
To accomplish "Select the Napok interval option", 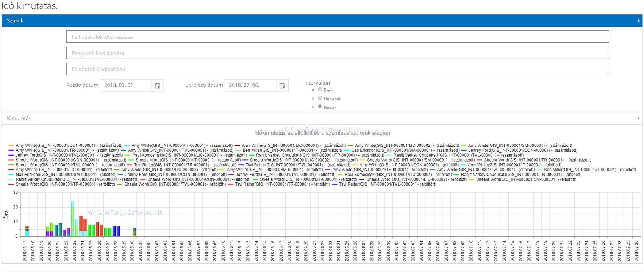I will pyautogui.click(x=320, y=107).
